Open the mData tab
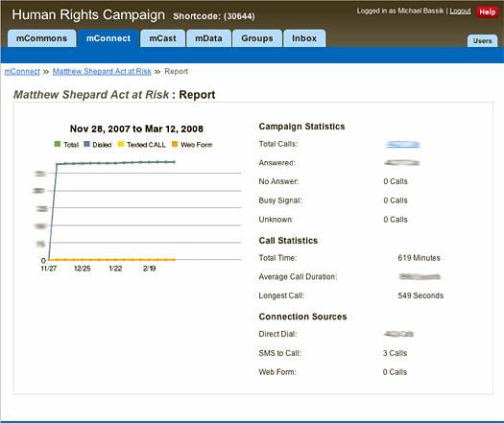The width and height of the screenshot is (504, 423). point(208,38)
